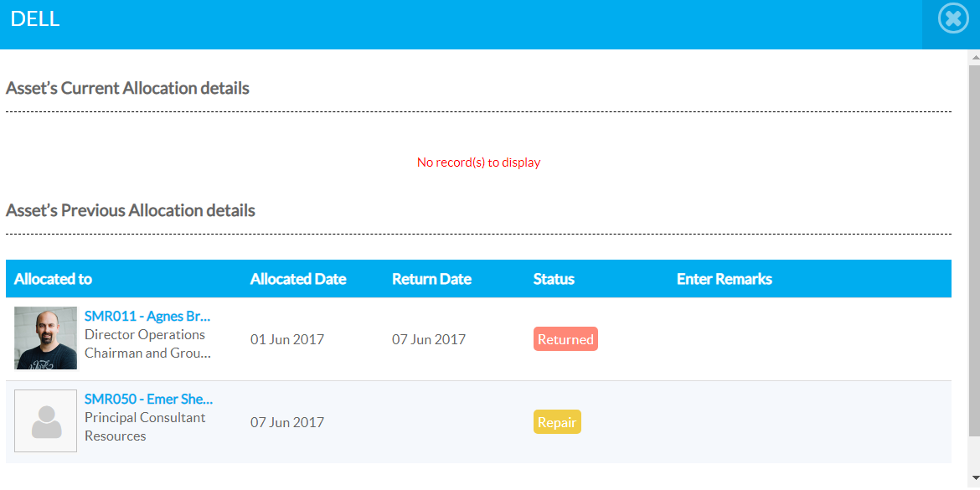Click the Resources department text

click(115, 436)
